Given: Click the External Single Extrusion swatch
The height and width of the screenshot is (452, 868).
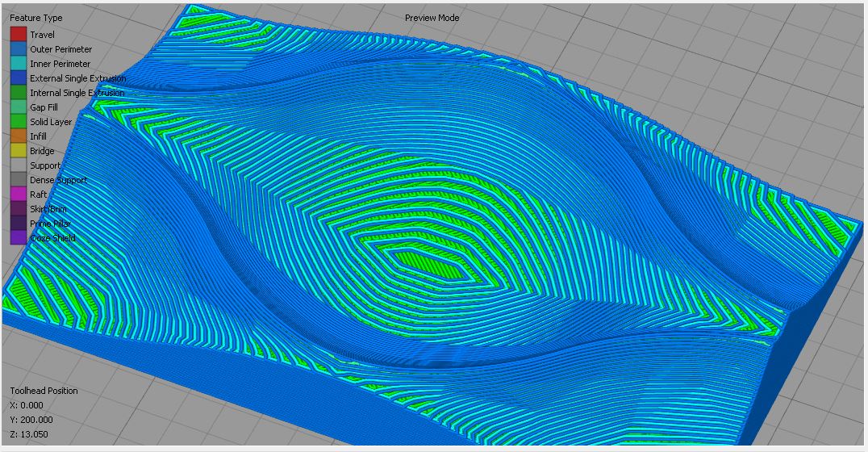Looking at the screenshot, I should 19,78.
